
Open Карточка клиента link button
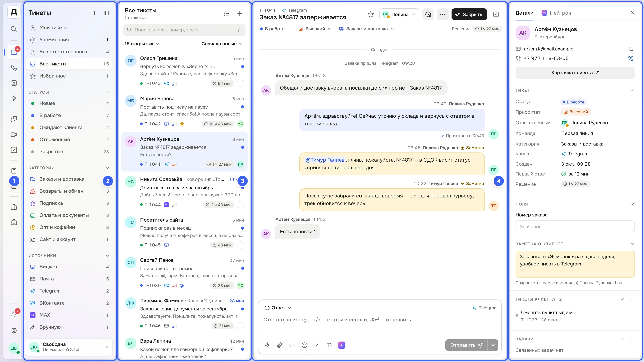click(x=575, y=73)
